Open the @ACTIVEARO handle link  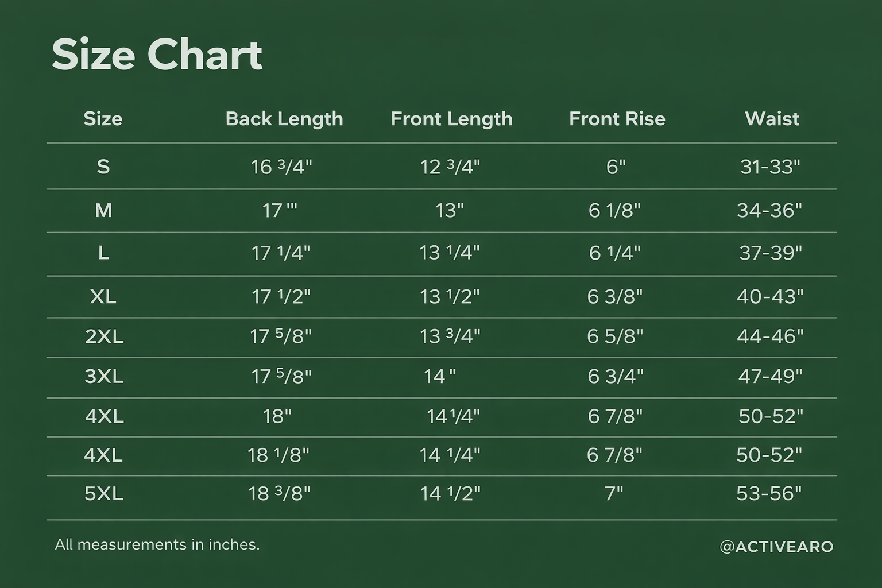tap(776, 546)
